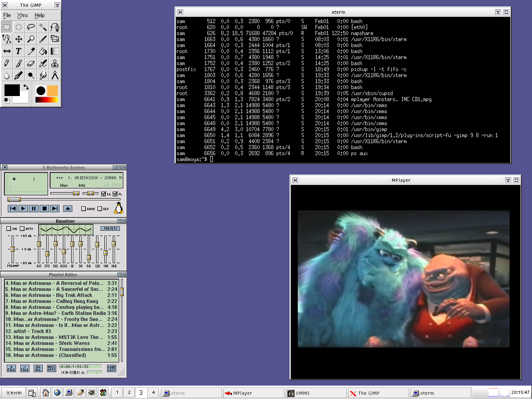Stop XMMS playback
This screenshot has width=532, height=399.
tap(44, 209)
